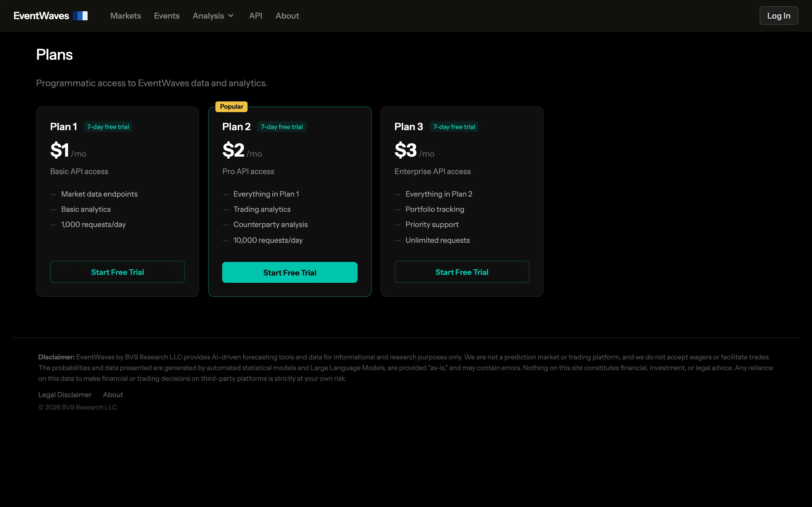Click the EventWaves blue flag logo icon

pos(80,16)
